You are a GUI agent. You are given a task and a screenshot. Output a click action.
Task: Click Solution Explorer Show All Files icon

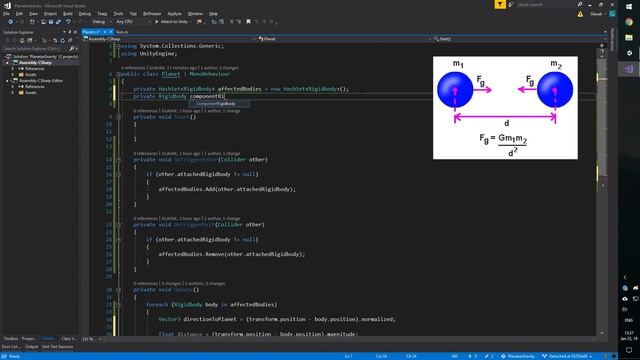click(70, 40)
